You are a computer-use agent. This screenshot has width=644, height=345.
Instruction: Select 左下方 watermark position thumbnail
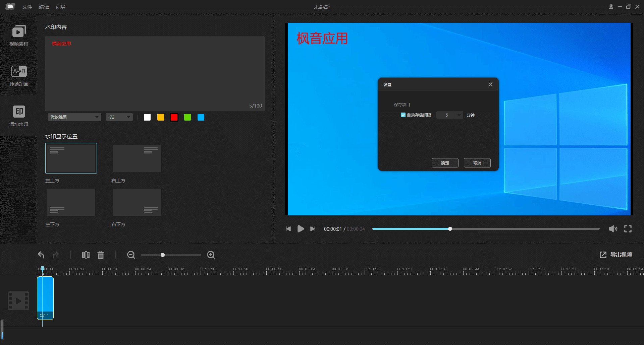71,202
